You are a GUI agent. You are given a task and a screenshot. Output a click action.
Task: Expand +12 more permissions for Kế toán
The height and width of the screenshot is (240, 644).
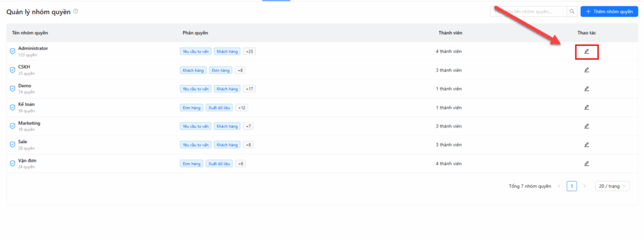click(x=241, y=107)
